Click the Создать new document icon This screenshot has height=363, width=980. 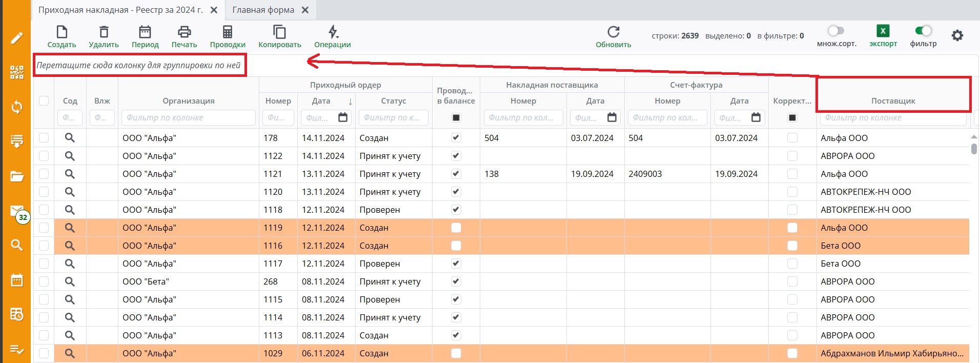click(x=62, y=32)
